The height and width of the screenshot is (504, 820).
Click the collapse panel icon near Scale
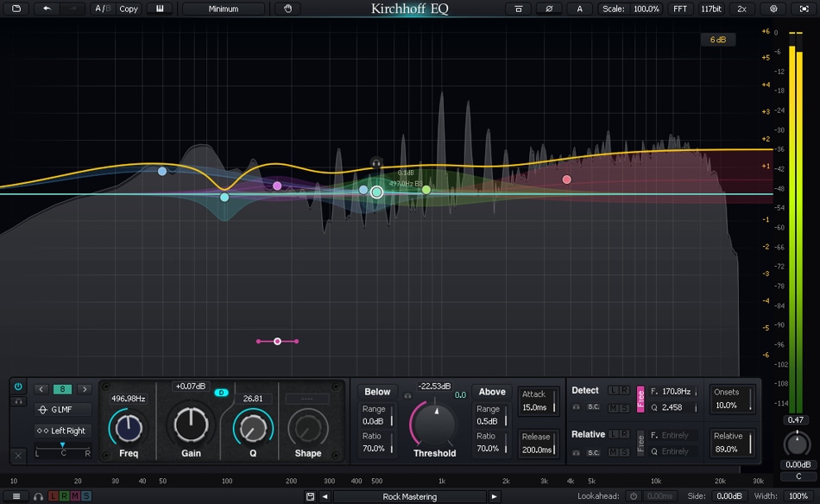(518, 9)
